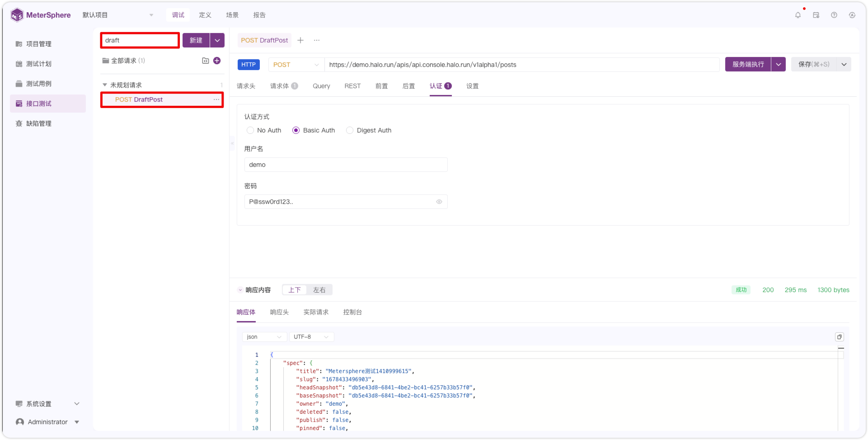Add a new request tab with plus
This screenshot has height=440, width=868.
click(x=300, y=40)
